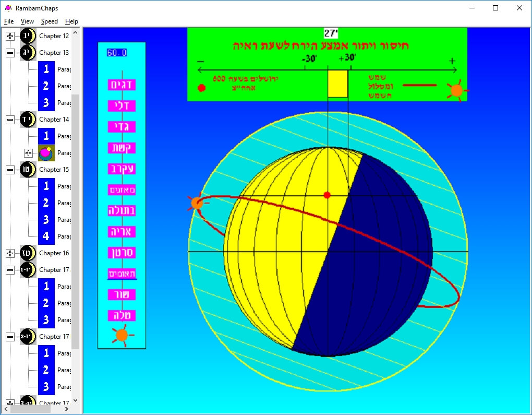
Task: Collapse the Chapter 17 part 1 node
Action: pyautogui.click(x=10, y=270)
